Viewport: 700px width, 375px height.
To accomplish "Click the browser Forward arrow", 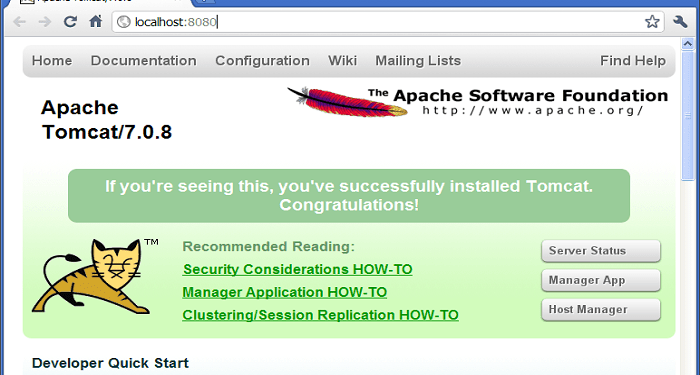I will [45, 21].
